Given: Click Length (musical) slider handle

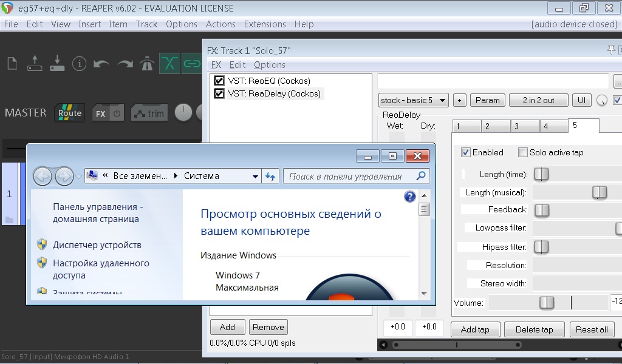Looking at the screenshot, I should tap(600, 192).
